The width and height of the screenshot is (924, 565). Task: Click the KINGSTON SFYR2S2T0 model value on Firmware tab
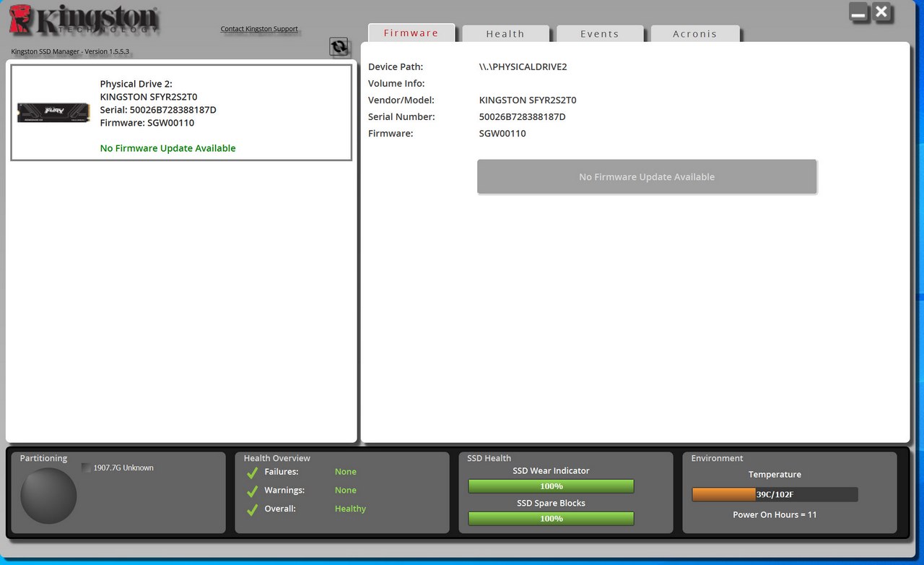(x=528, y=100)
